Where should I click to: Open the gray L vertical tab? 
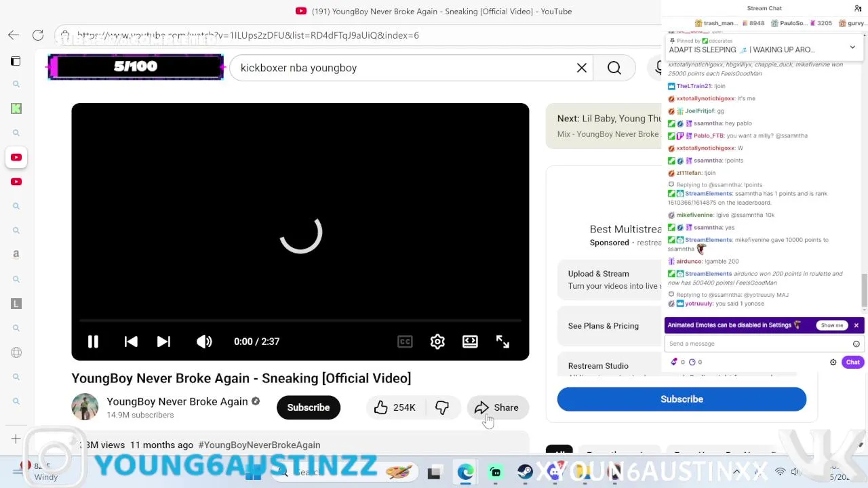tap(16, 304)
